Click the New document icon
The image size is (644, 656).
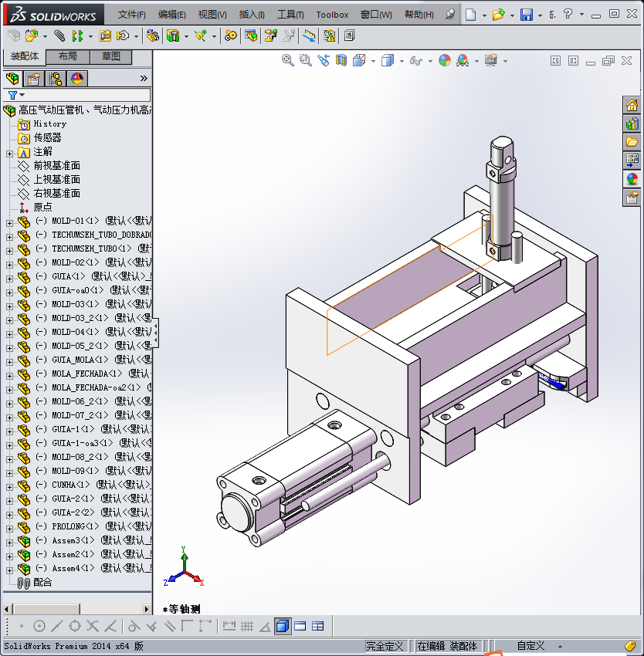click(x=471, y=15)
